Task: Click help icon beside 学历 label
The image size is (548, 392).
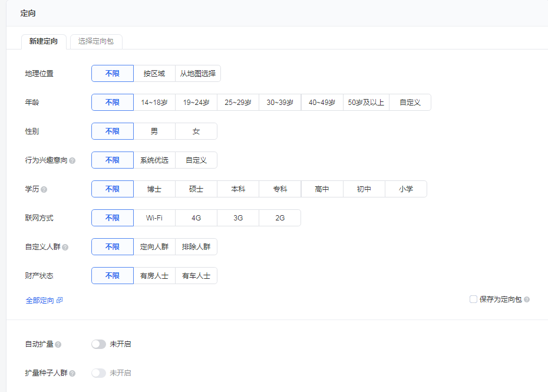Action: (44, 189)
